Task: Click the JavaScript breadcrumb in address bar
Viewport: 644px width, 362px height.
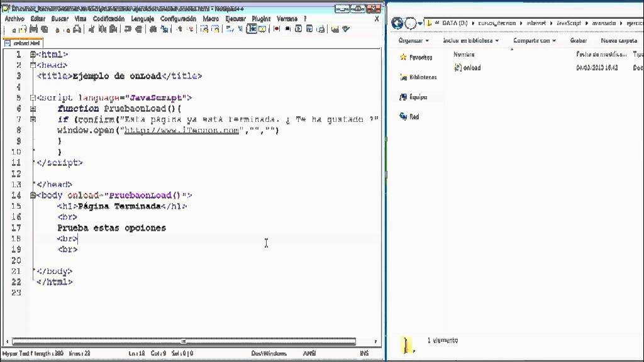Action: 569,23
